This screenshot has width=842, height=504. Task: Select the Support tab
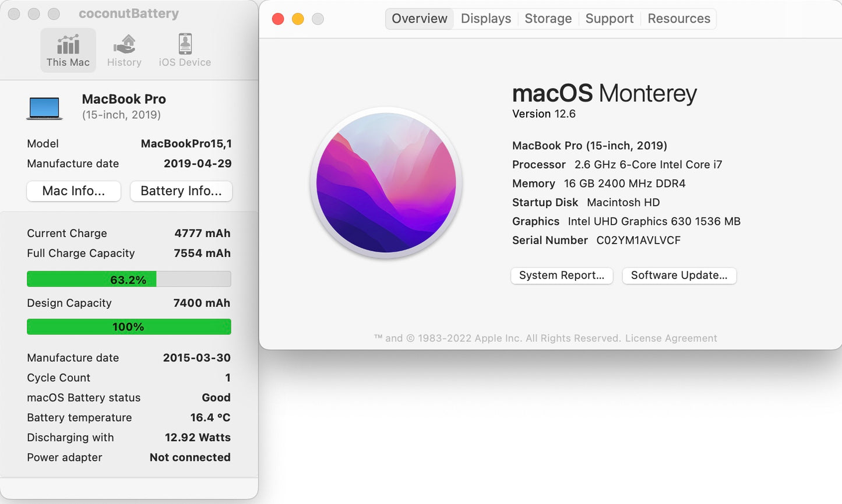click(609, 18)
